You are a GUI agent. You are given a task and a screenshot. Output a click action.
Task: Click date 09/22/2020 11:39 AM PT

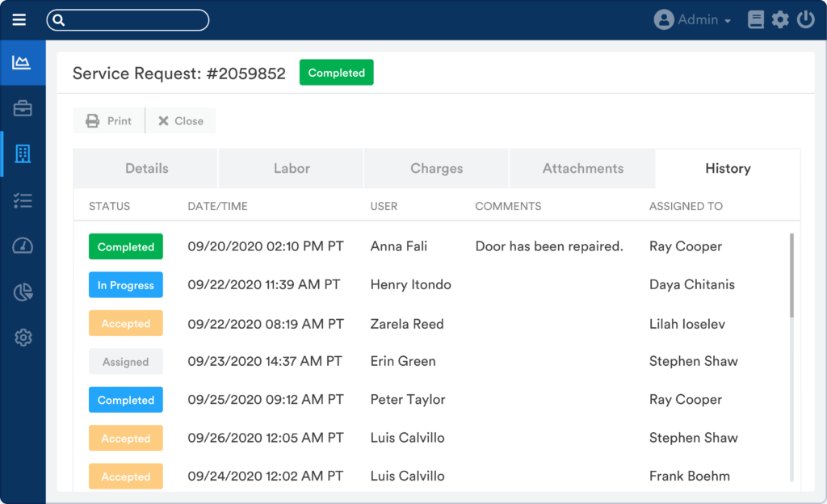pos(264,284)
